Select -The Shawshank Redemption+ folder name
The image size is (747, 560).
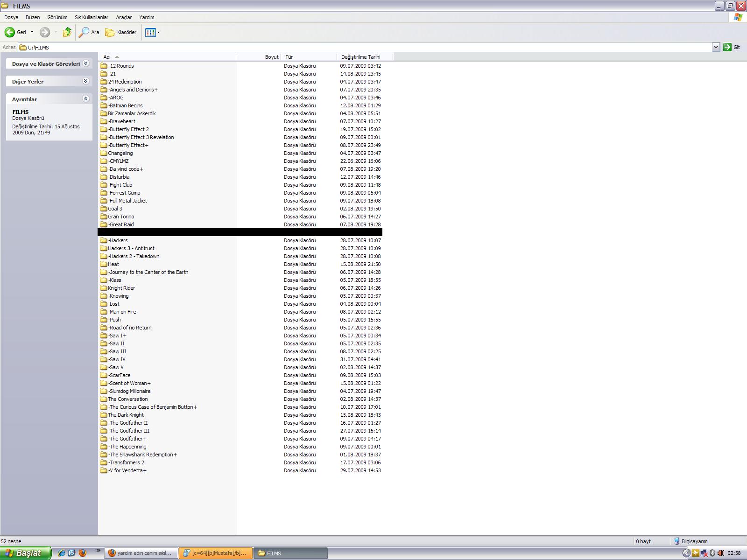142,455
